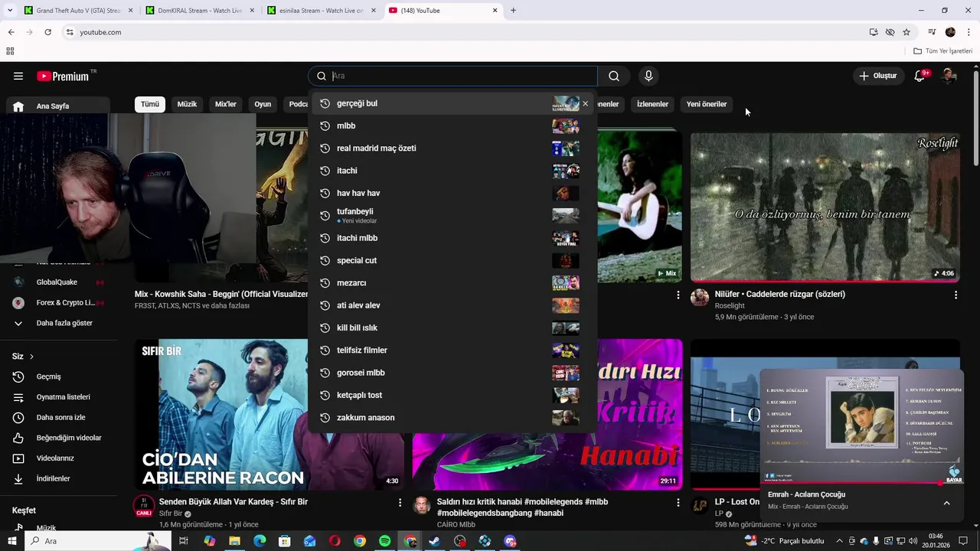The width and height of the screenshot is (980, 551).
Task: Select the Mix'ler filter chip
Action: click(x=226, y=104)
